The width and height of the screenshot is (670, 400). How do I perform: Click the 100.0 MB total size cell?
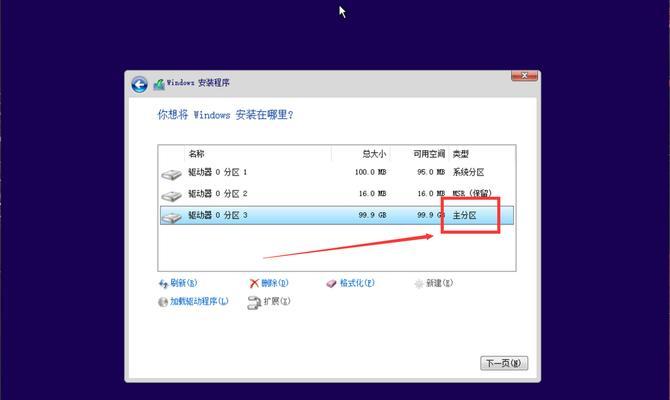pyautogui.click(x=370, y=172)
